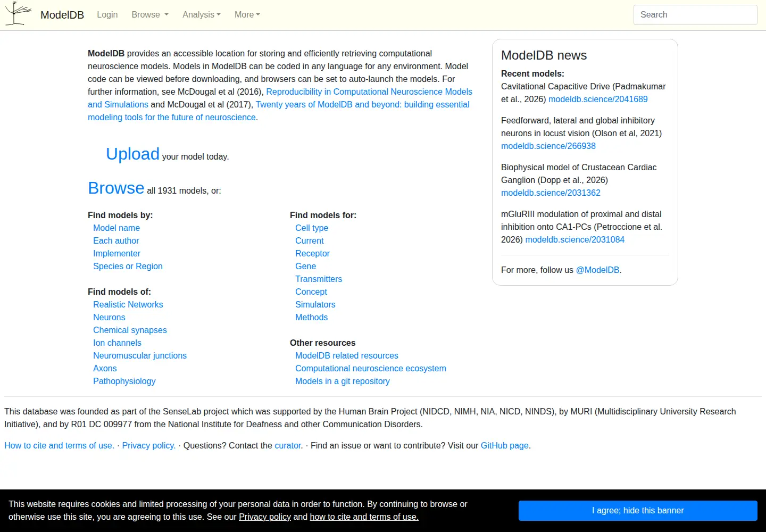The image size is (766, 532).
Task: Open the Methods listing
Action: pos(311,317)
